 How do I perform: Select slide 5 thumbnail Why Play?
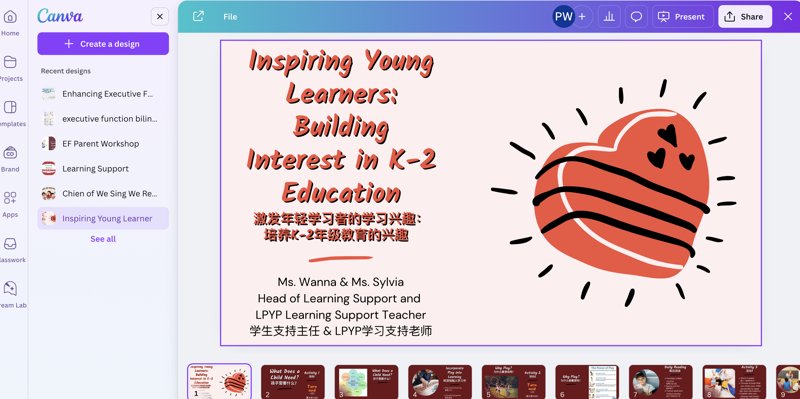[513, 381]
